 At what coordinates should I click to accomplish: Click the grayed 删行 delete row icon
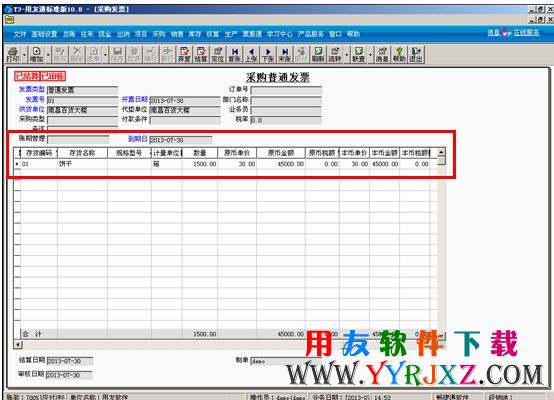point(167,54)
